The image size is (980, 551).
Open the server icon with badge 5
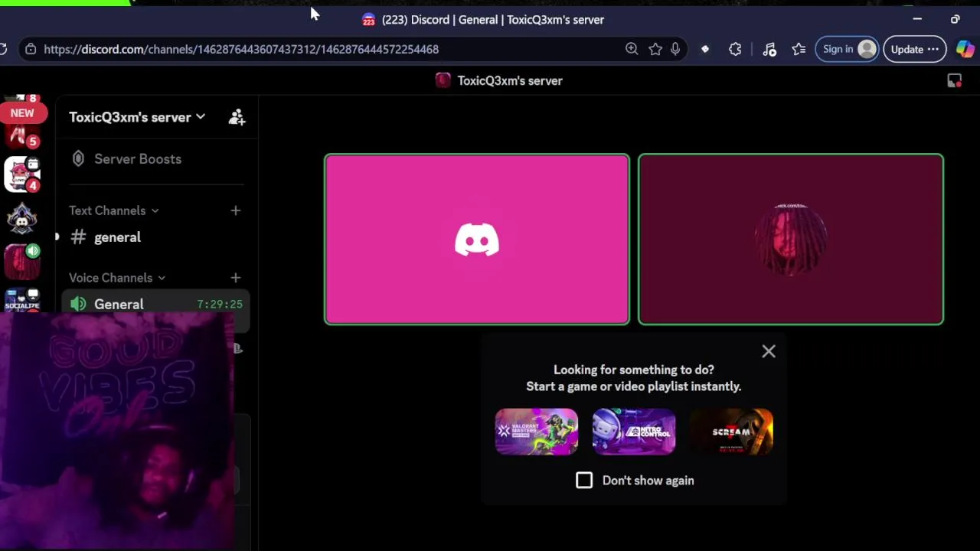coord(22,136)
